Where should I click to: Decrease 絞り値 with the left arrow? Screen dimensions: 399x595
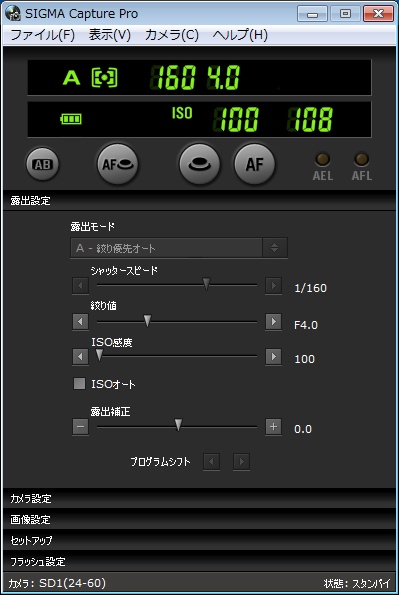pos(80,322)
